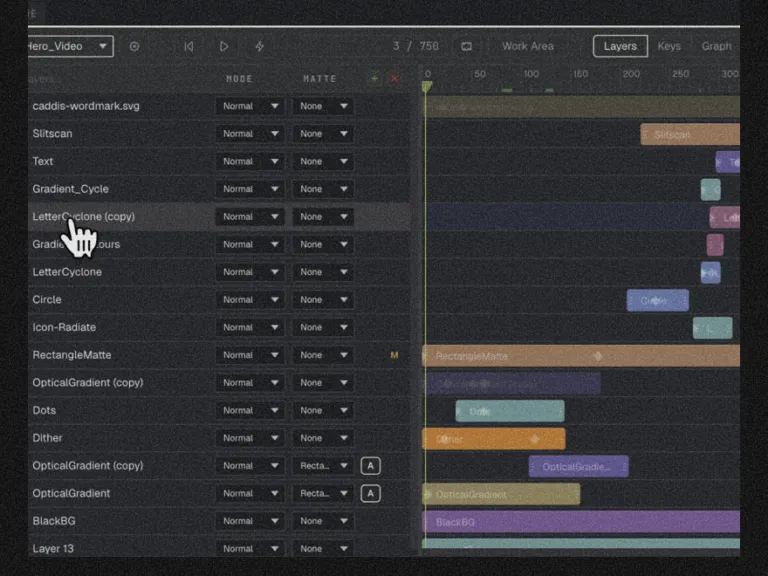Select the Slitscan layer name

[52, 134]
